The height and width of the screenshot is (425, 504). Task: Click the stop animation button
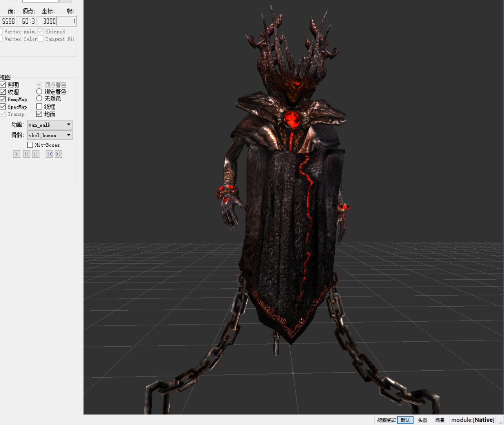point(36,154)
